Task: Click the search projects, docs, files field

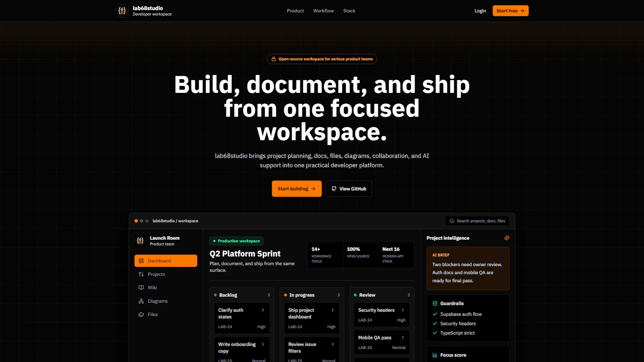Action: [477, 221]
